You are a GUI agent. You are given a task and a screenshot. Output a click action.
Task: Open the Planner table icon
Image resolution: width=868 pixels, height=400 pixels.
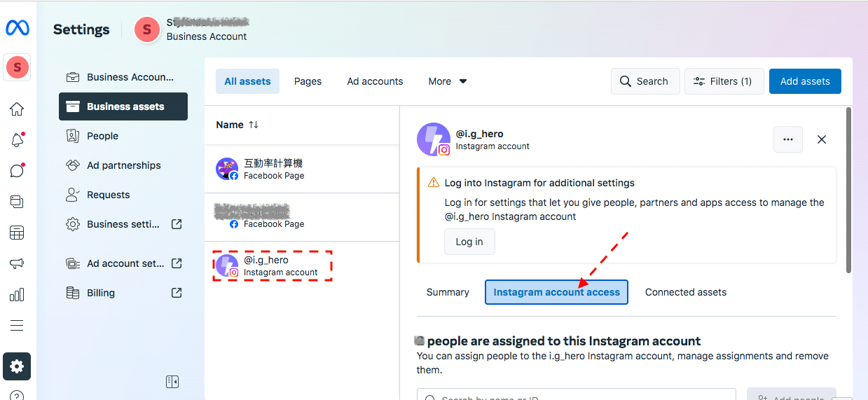[x=17, y=233]
